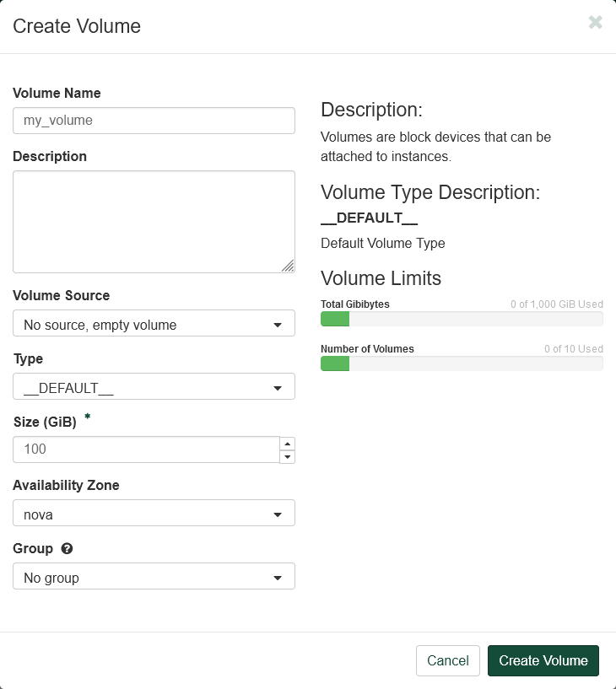The height and width of the screenshot is (689, 616).
Task: Click the Availability Zone label
Action: point(66,485)
